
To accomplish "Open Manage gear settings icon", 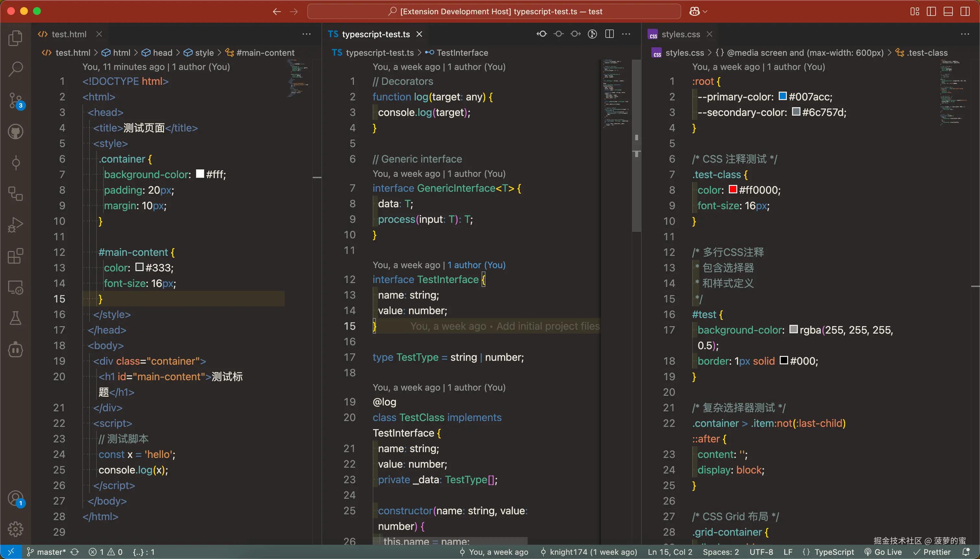I will (15, 529).
